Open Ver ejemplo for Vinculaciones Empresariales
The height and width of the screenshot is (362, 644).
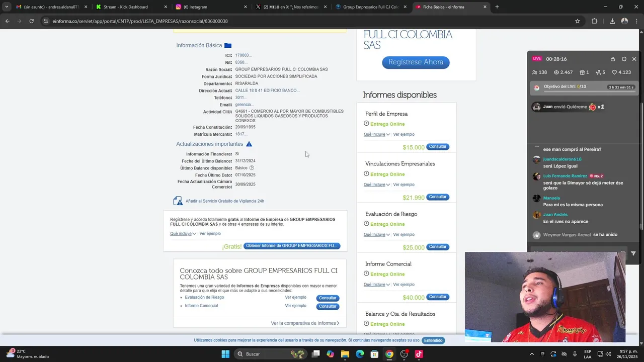pos(404,185)
